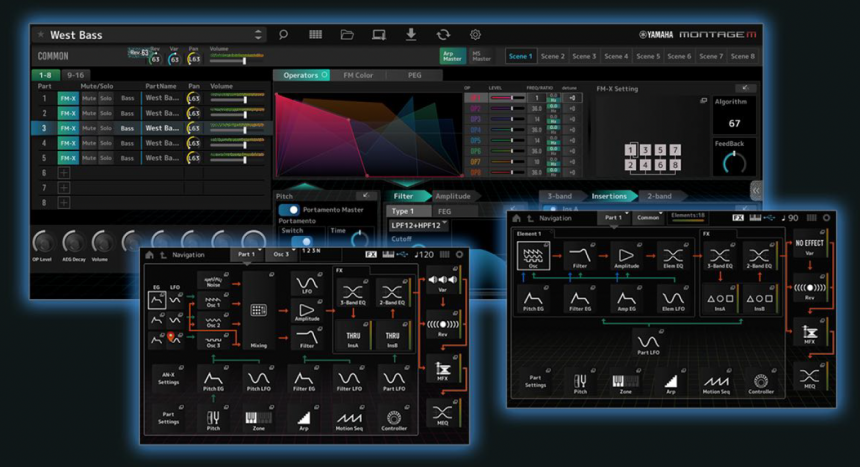860x467 pixels.
Task: Select Noise block in Osc 3 navigation window
Action: click(x=213, y=280)
